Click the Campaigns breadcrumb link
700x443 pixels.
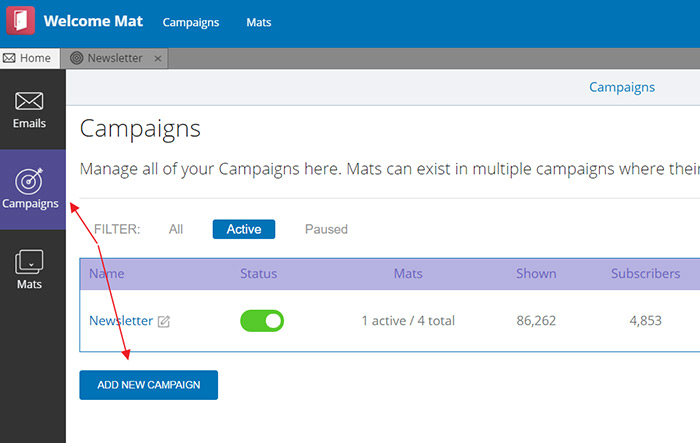621,87
